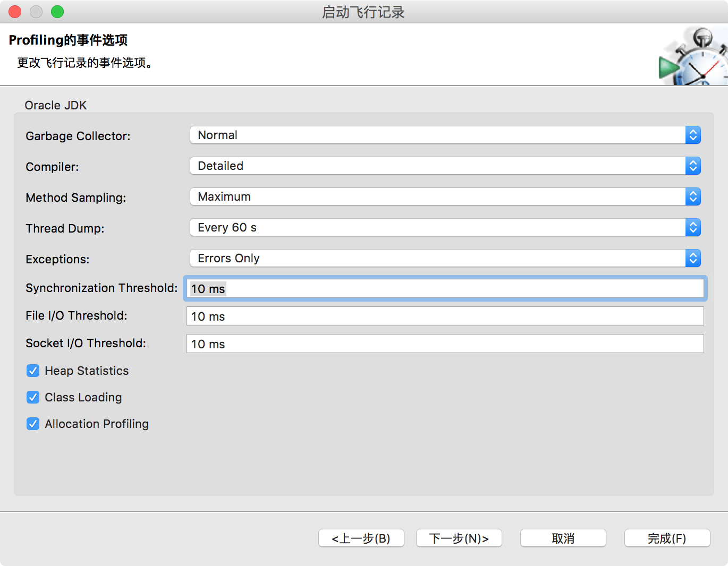The width and height of the screenshot is (728, 566).
Task: Click into the Socket I/O Threshold field
Action: click(445, 344)
